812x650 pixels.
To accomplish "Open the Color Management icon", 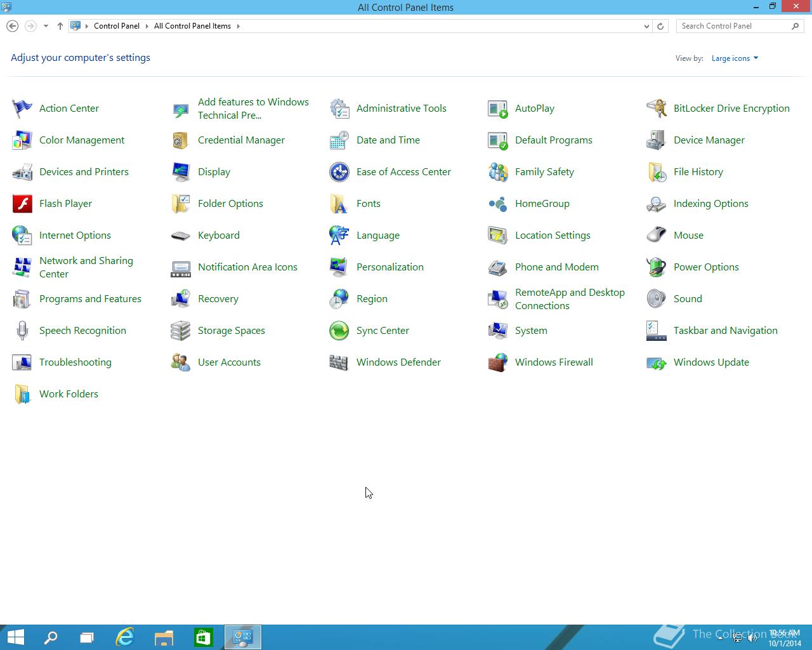I will tap(22, 140).
